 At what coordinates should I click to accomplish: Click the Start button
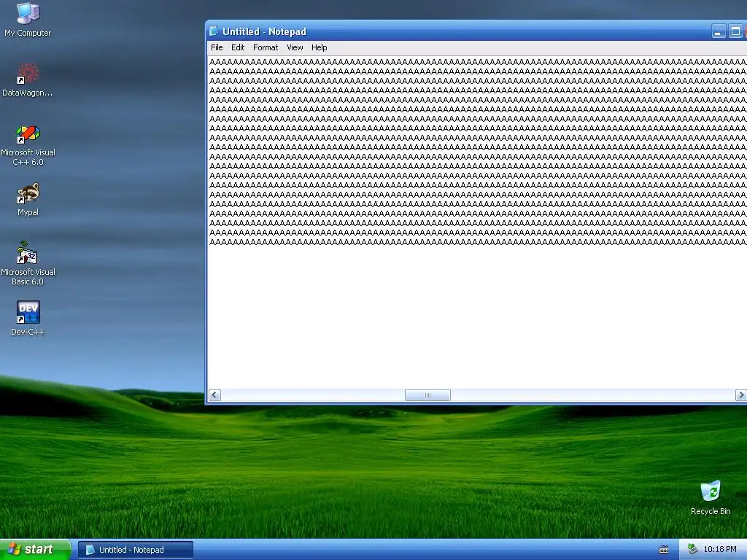pyautogui.click(x=35, y=550)
